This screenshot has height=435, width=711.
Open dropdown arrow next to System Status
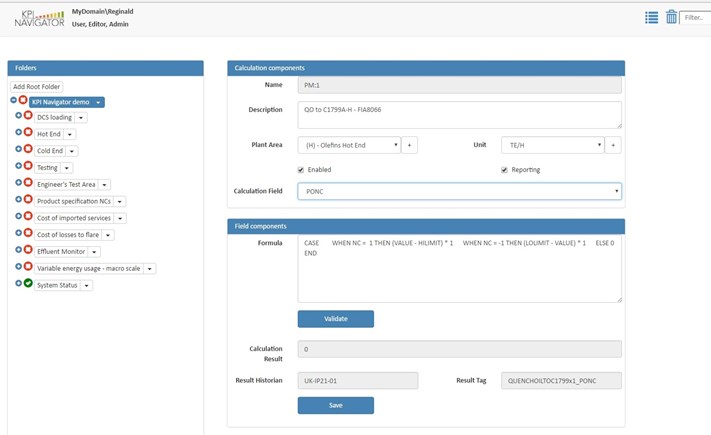87,286
